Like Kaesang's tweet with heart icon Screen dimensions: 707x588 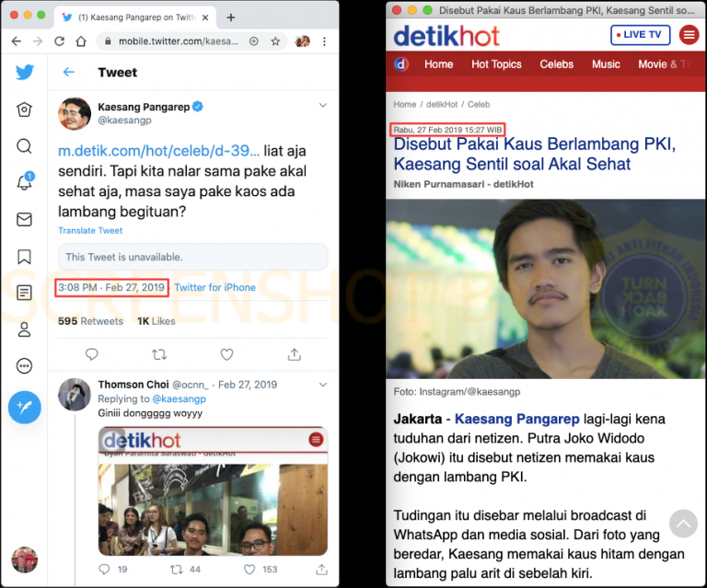point(226,354)
